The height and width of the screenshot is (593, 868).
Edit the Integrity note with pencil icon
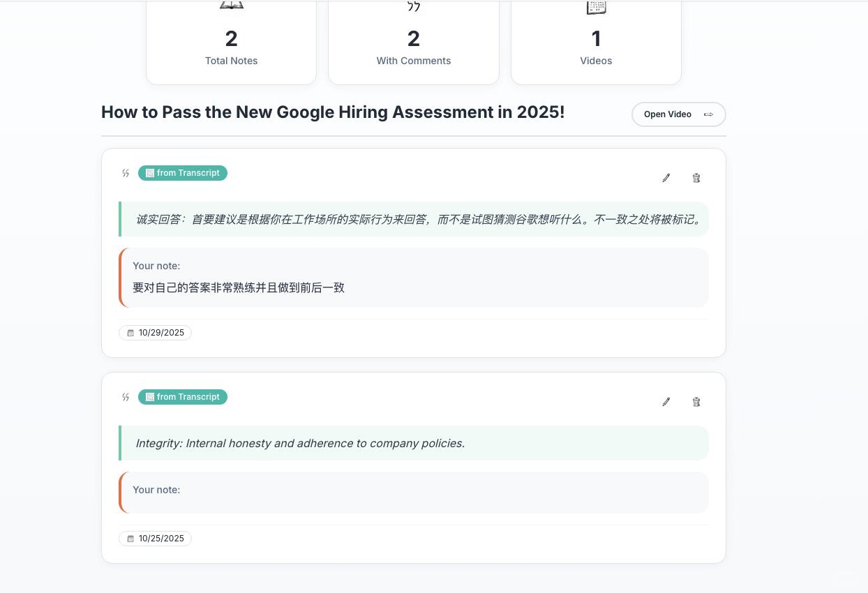(x=666, y=402)
